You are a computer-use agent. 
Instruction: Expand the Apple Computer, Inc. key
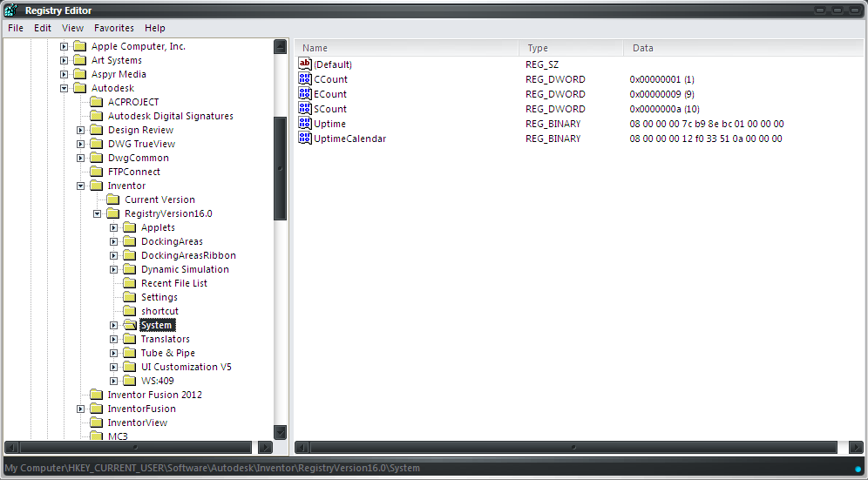[x=64, y=46]
